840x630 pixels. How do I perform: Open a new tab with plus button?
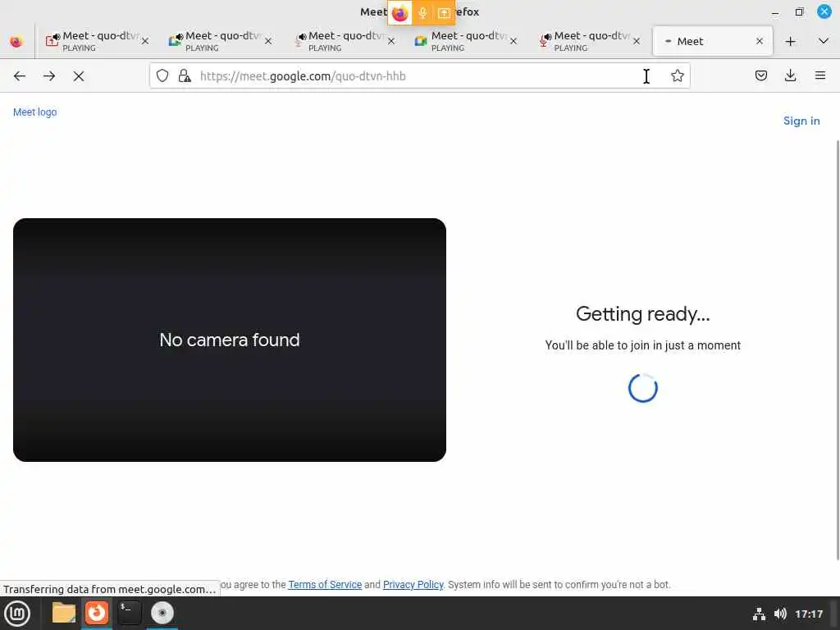(x=790, y=41)
